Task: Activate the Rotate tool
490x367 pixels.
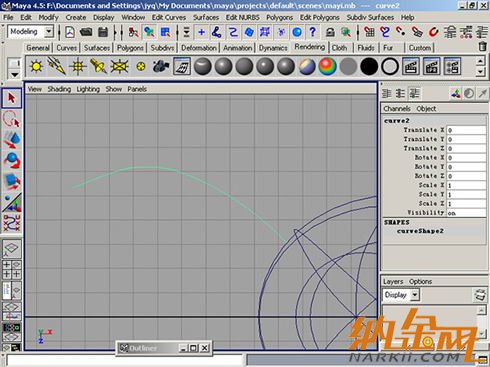Action: tap(12, 160)
